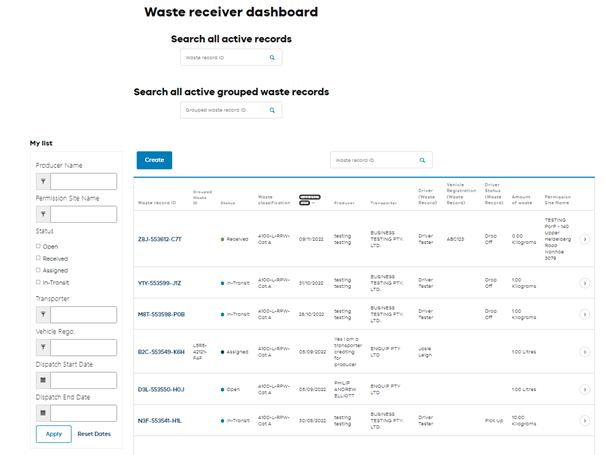This screenshot has height=455, width=605.
Task: Click the 09/11/2022 date cell
Action: pyautogui.click(x=311, y=239)
